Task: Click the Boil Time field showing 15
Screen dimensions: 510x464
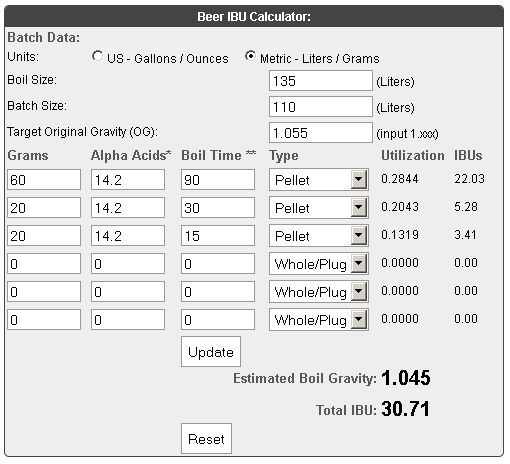Action: click(218, 236)
